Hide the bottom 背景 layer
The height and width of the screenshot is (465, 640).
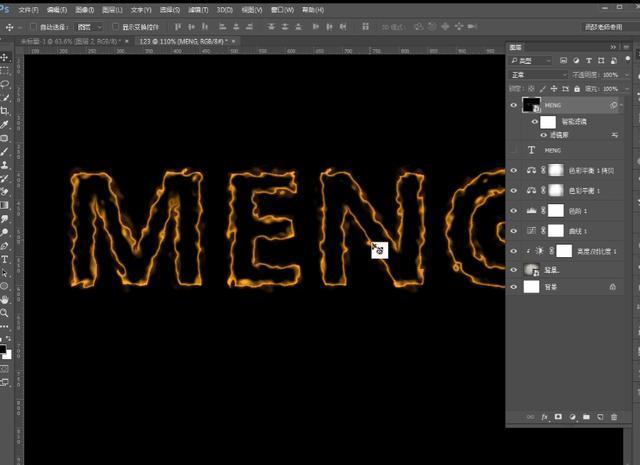[513, 287]
